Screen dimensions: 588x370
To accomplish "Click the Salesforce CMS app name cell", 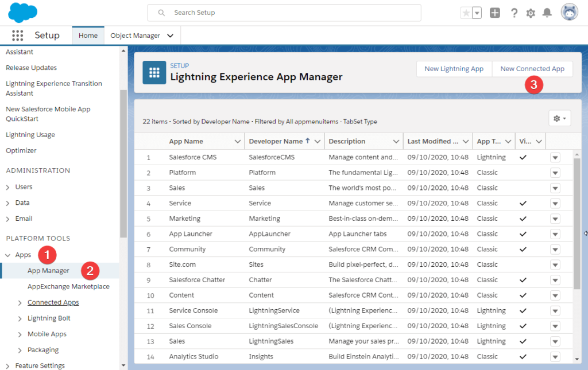I will pos(193,157).
